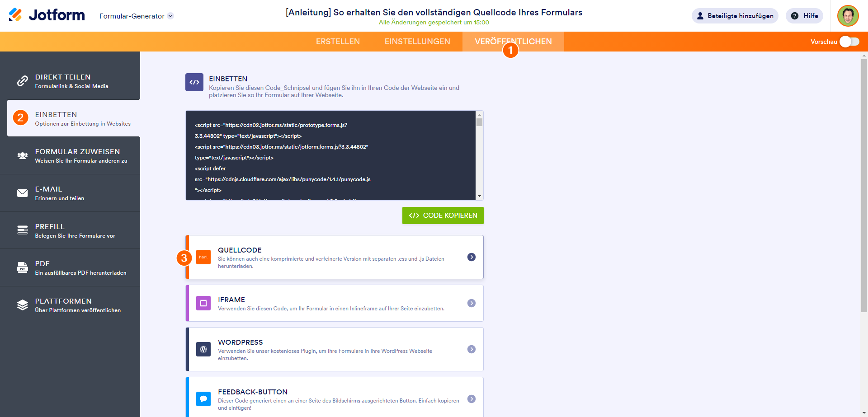Click the person icon in Beteiligte button
This screenshot has height=417, width=868.
700,16
